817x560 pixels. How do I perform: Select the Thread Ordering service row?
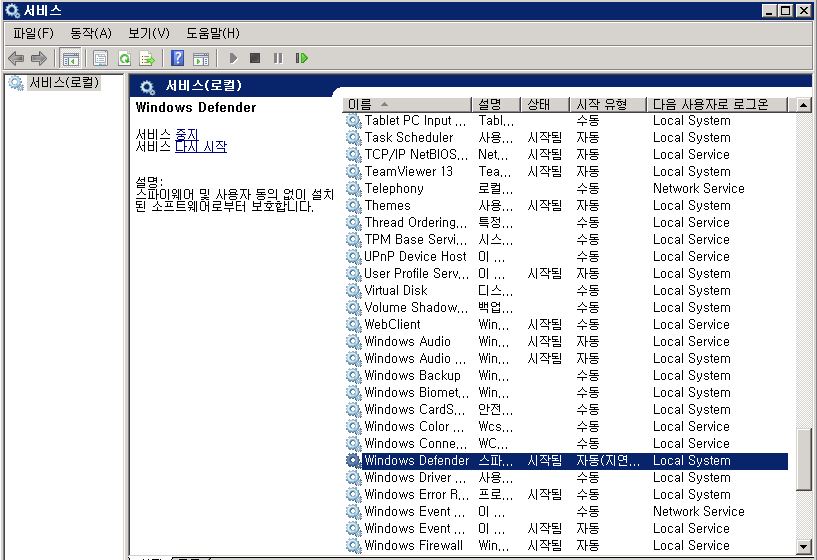click(x=565, y=222)
